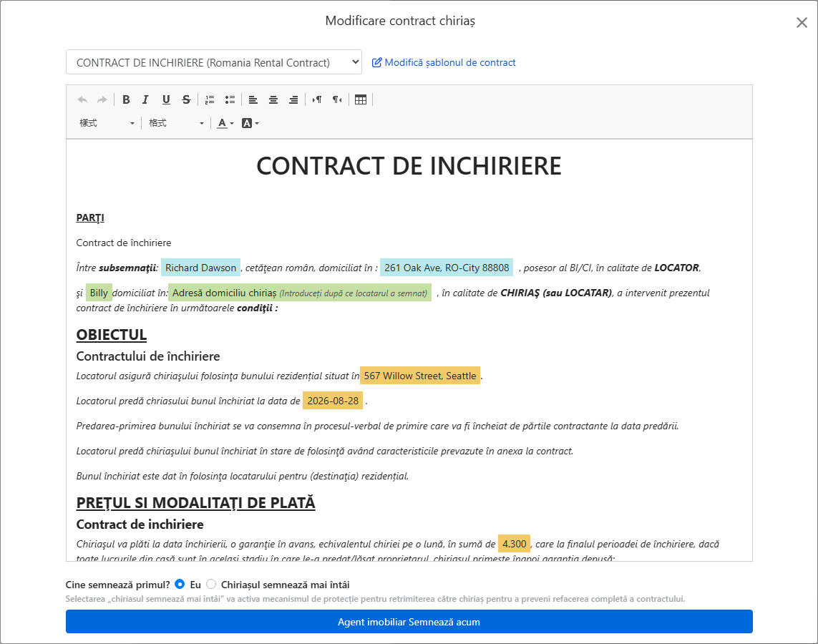
Task: Click the OBIECTUL section heading
Action: point(112,335)
